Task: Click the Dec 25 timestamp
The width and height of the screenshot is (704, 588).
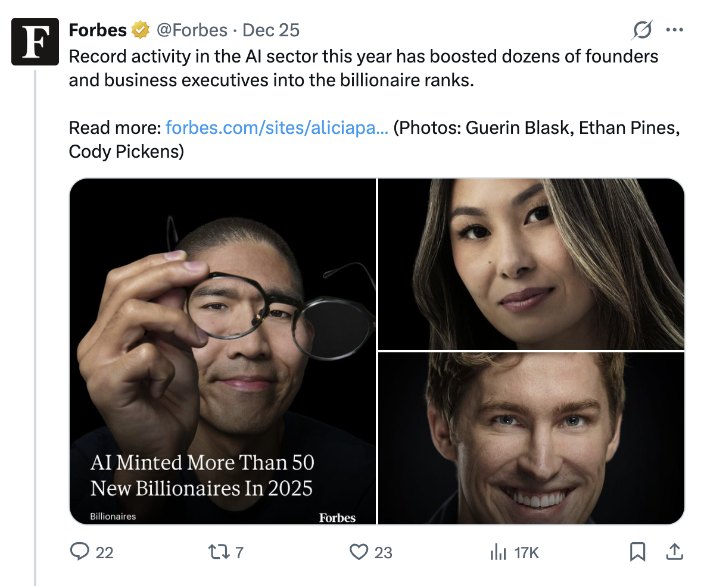Action: coord(271,30)
